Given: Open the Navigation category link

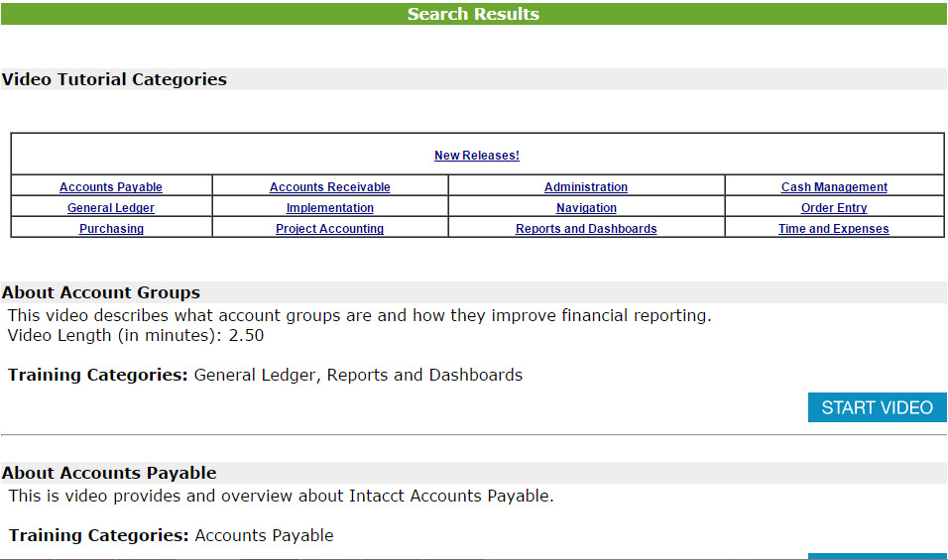Looking at the screenshot, I should (586, 208).
